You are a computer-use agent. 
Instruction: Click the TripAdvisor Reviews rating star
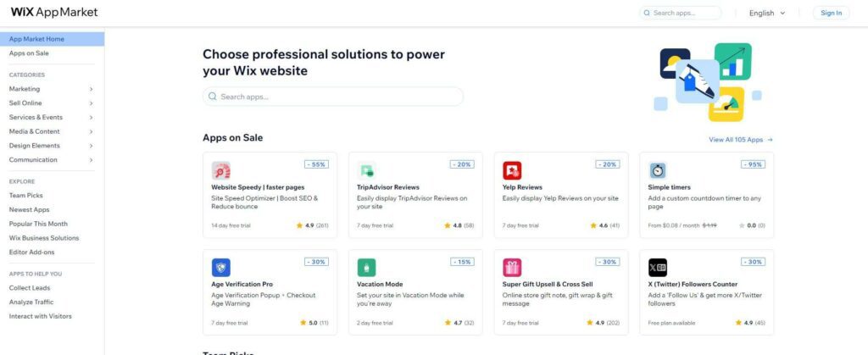(x=448, y=225)
